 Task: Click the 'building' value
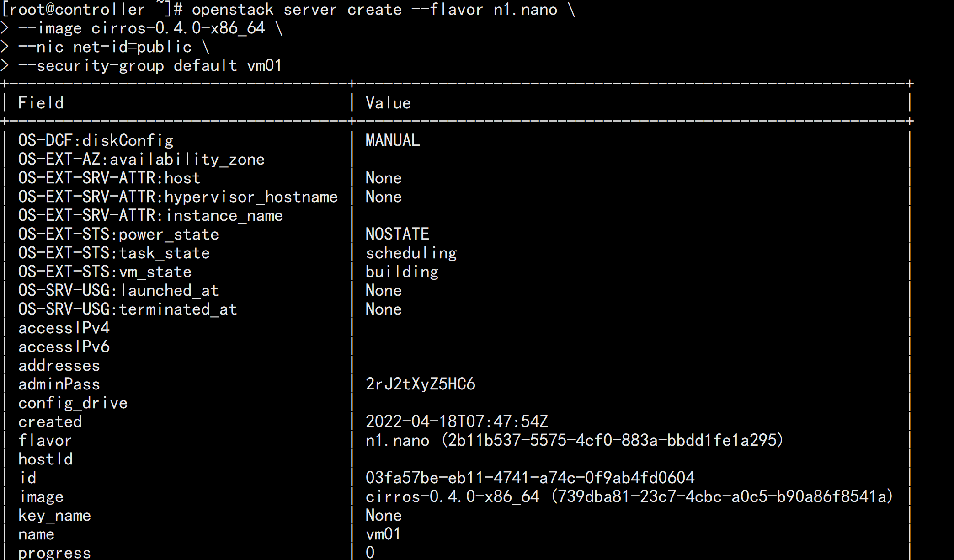(x=402, y=272)
